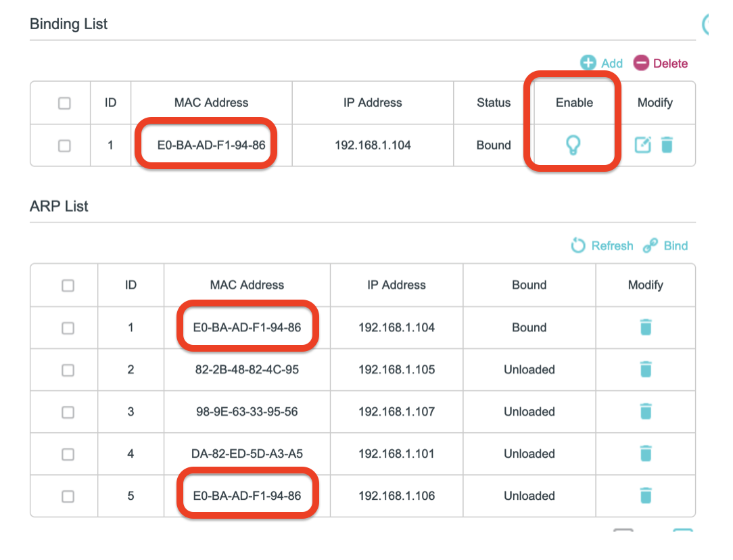Click the Add button above Binding List
The width and height of the screenshot is (733, 560).
coord(601,63)
